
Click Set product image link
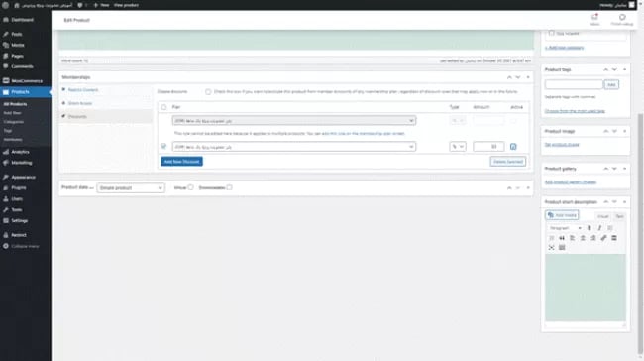pyautogui.click(x=562, y=145)
